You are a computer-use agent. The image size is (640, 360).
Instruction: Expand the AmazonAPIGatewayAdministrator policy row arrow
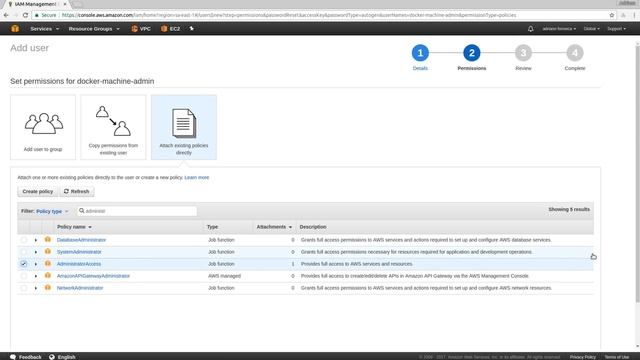[x=36, y=276]
